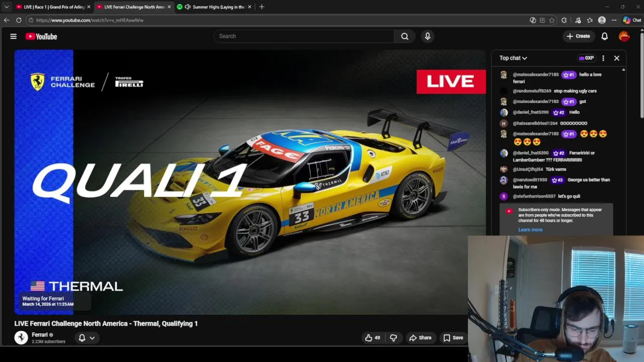Start voice search with microphone icon
Screen dimensions: 644x362
click(428, 36)
